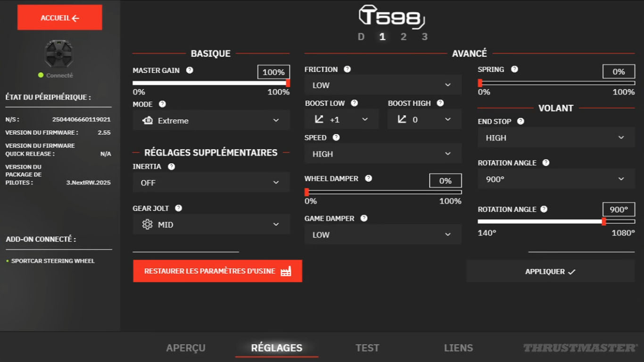
Task: Open End Stop help question-mark icon
Action: point(520,121)
